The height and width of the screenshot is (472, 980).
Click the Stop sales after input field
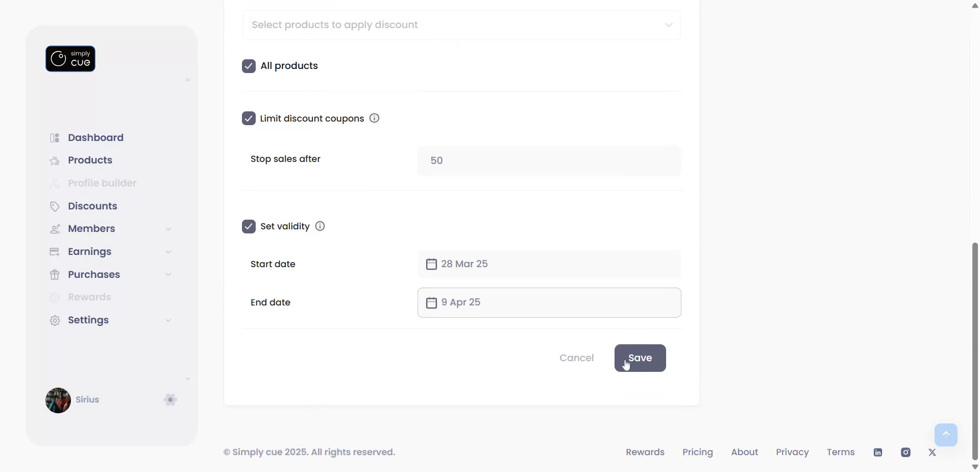point(549,161)
